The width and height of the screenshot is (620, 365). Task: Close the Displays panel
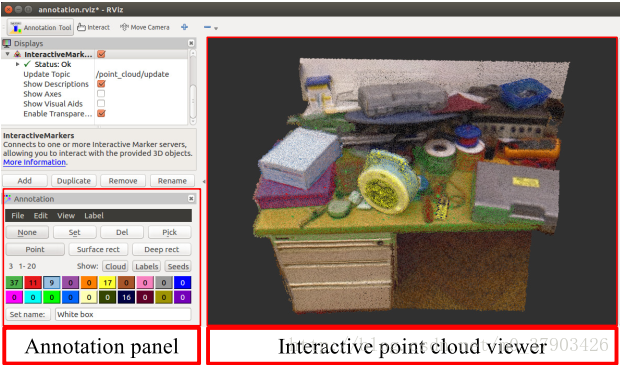tap(191, 43)
